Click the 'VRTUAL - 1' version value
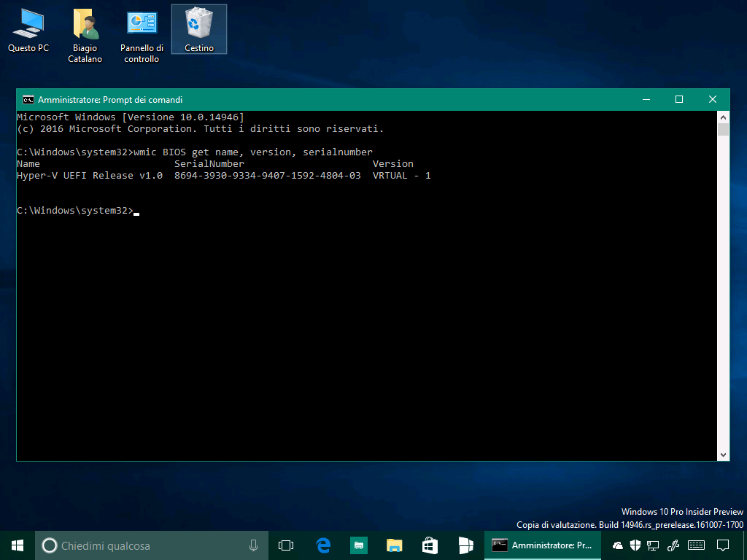 point(402,175)
